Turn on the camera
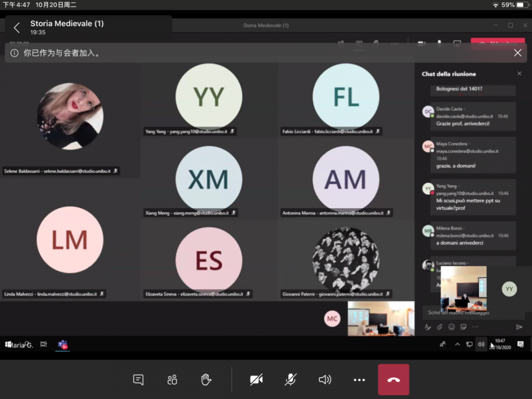The image size is (532, 399). click(x=256, y=379)
